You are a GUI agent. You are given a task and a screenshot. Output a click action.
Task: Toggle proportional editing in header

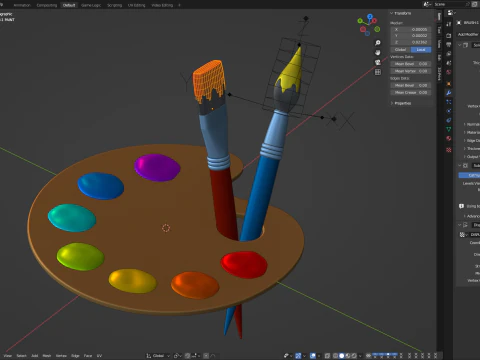(206, 356)
